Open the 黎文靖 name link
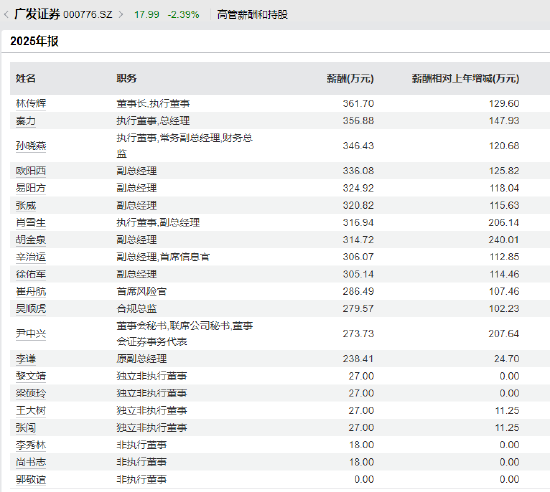 pos(31,376)
